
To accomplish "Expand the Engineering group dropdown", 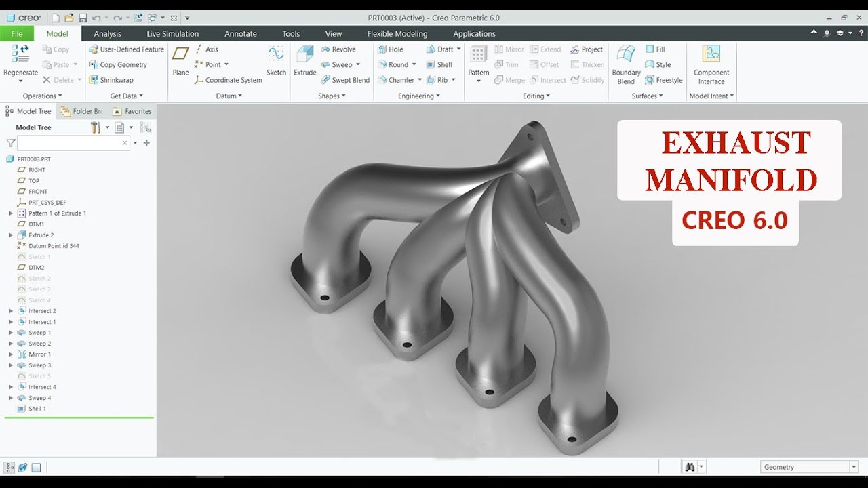I will pyautogui.click(x=419, y=96).
